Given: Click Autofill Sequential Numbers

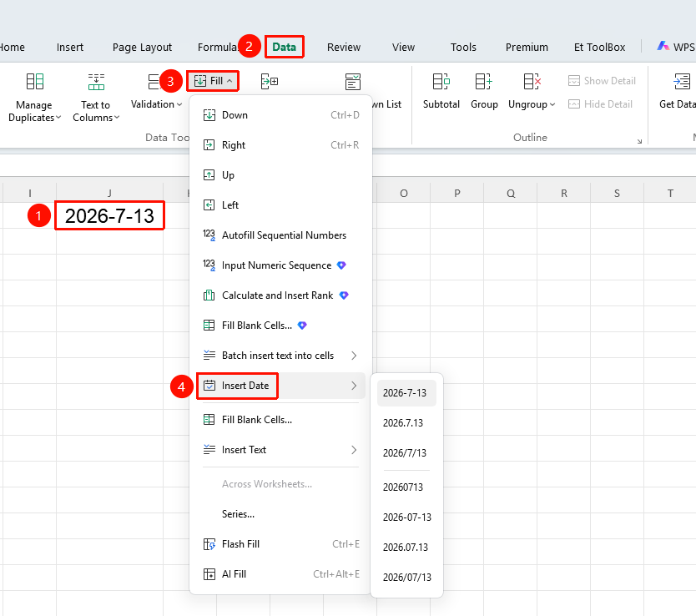Looking at the screenshot, I should [280, 235].
